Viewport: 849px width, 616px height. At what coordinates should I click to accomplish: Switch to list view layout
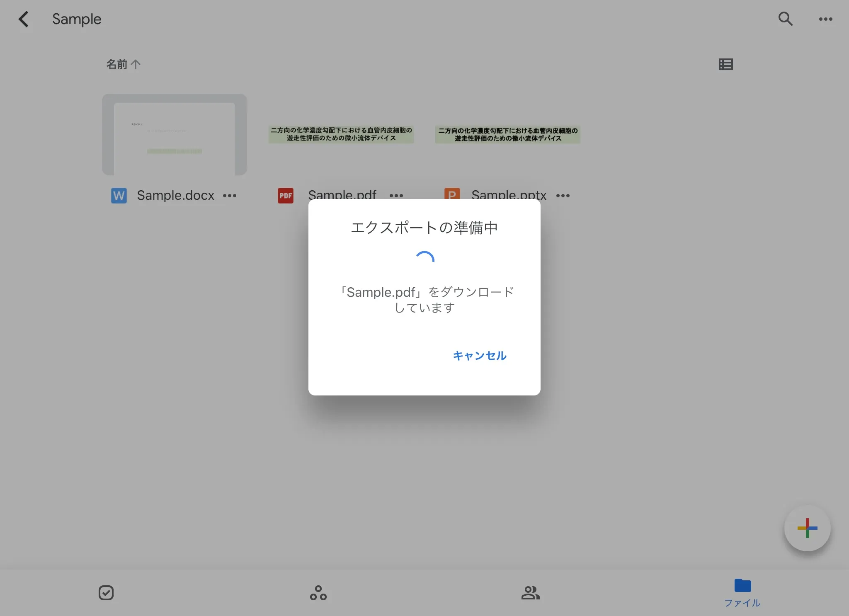[725, 64]
